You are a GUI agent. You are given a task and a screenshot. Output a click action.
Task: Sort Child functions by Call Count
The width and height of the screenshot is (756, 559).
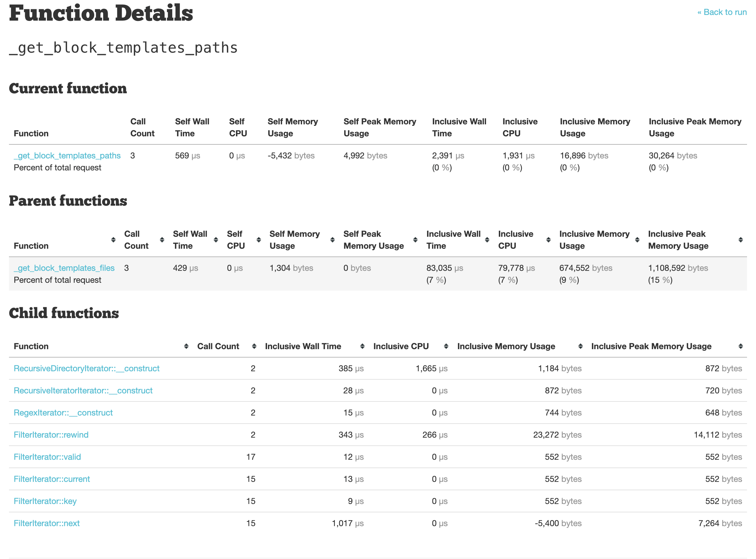pos(218,346)
